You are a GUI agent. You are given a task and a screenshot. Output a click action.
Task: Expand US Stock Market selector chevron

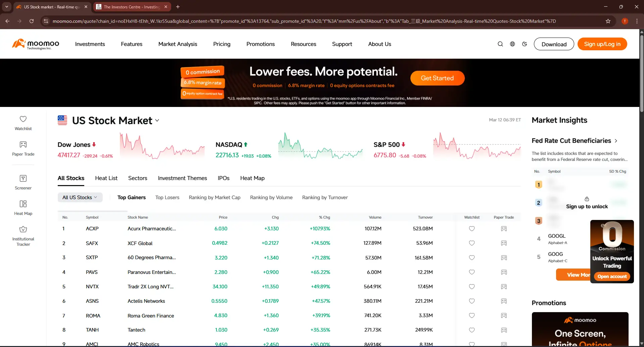157,121
